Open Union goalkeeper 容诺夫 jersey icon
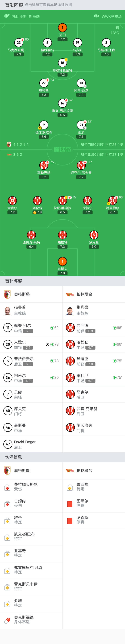Image resolution: width=125 pixels, height=644 pixels. pyautogui.click(x=62, y=262)
